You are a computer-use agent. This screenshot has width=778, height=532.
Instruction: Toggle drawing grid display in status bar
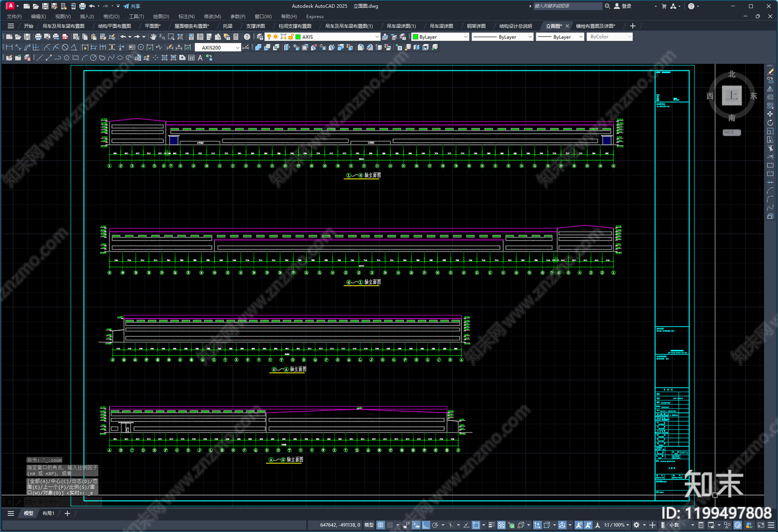click(381, 525)
